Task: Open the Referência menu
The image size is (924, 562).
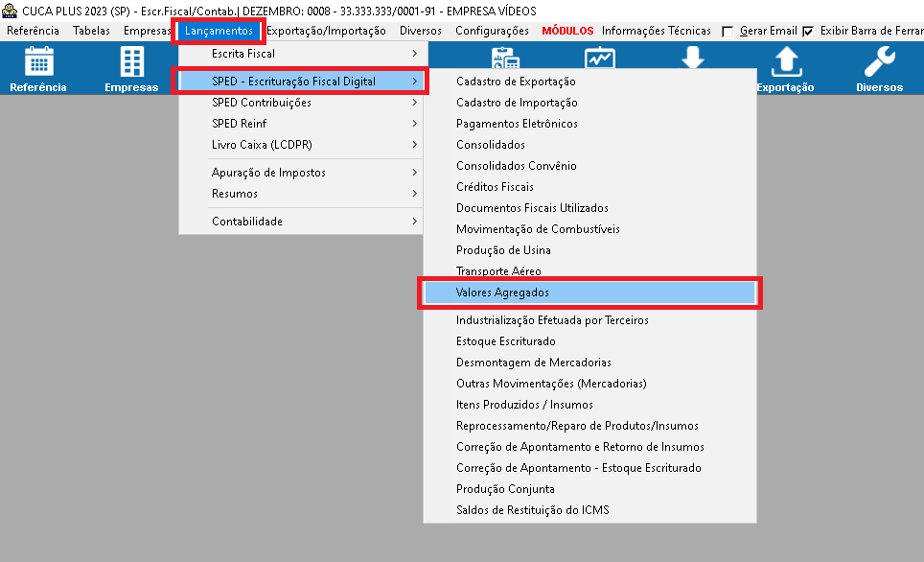Action: [x=33, y=31]
